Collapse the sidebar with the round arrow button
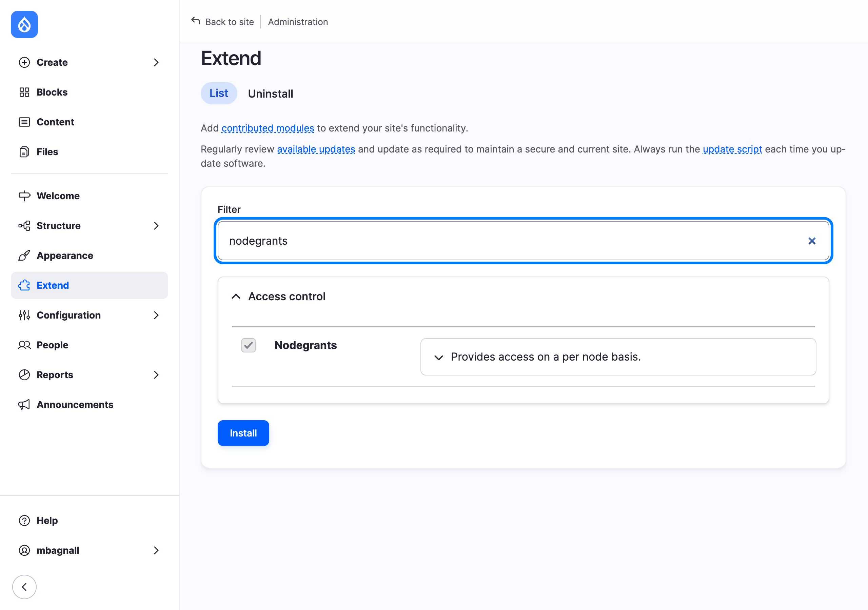The width and height of the screenshot is (868, 610). [x=24, y=587]
